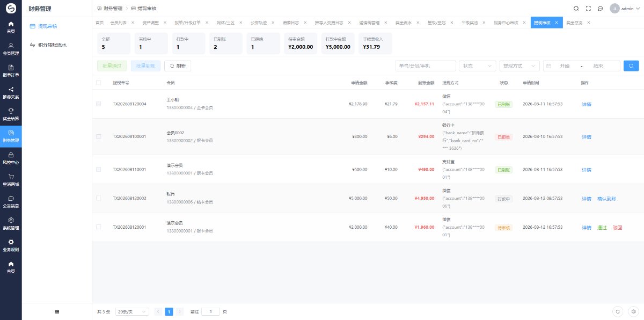Switch to the 公排轨迹 tab
The width and height of the screenshot is (644, 320).
259,23
